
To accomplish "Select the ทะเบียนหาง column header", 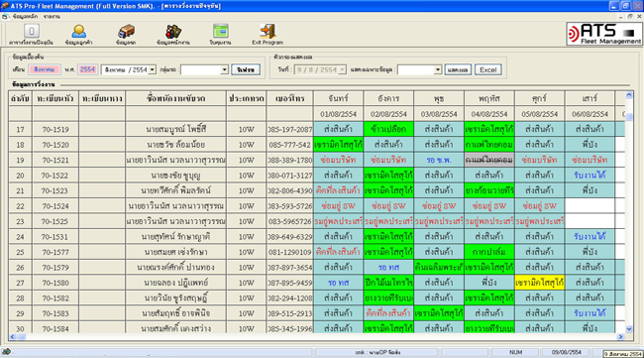I will click(x=102, y=98).
